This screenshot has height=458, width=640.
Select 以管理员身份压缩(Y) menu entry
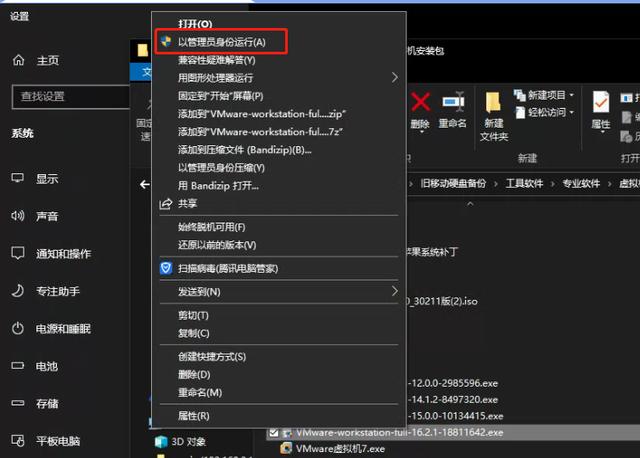click(221, 168)
